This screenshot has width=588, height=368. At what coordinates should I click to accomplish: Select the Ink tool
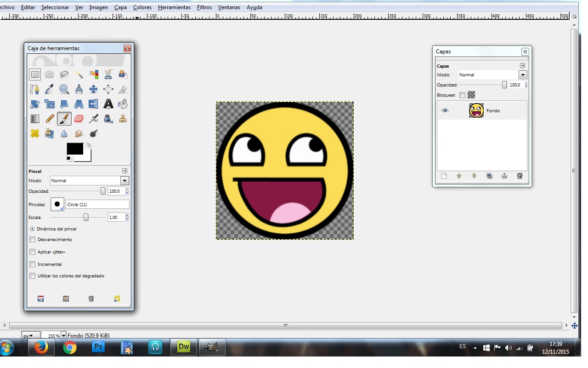tap(108, 119)
